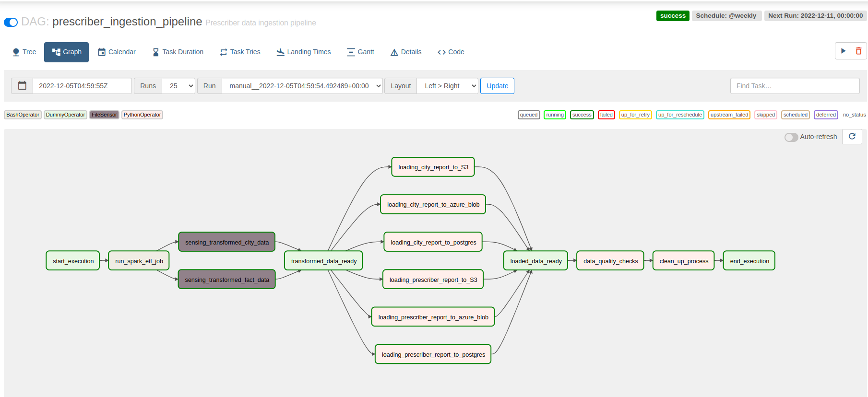
Task: Select the loaded_data_ready node
Action: [x=536, y=261]
